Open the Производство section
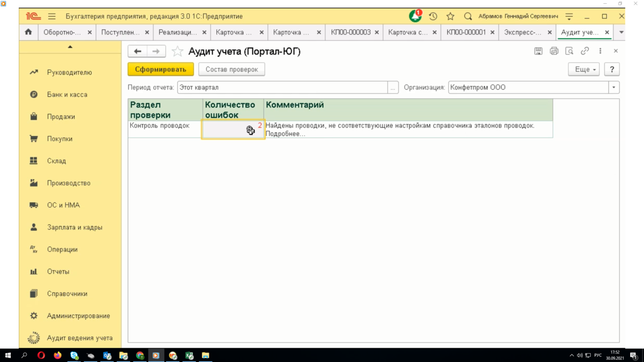This screenshot has height=362, width=644. pyautogui.click(x=69, y=183)
